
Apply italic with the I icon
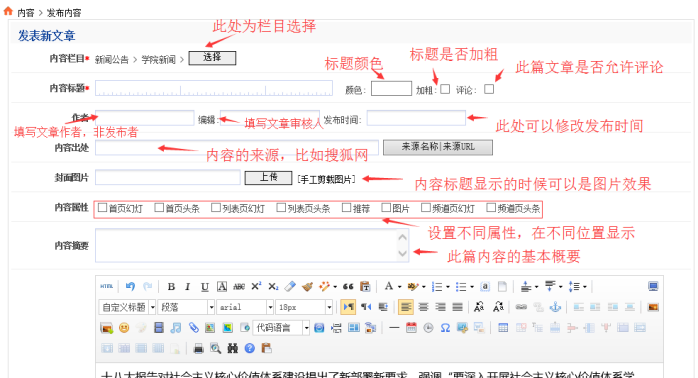tap(187, 287)
